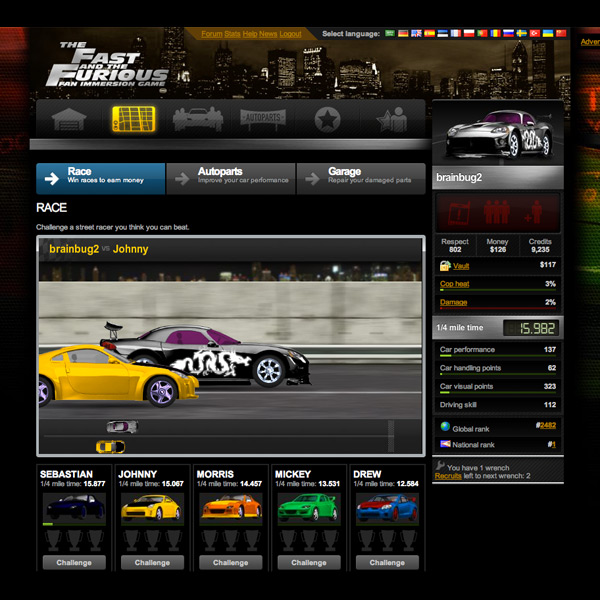Viewport: 600px width, 600px height.
Task: Open the Recruits link
Action: click(x=448, y=476)
